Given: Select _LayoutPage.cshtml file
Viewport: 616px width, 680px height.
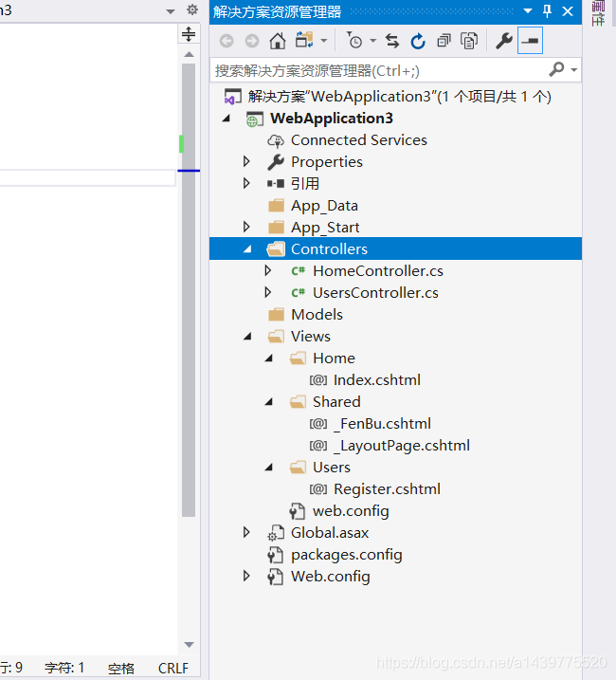Looking at the screenshot, I should 402,446.
